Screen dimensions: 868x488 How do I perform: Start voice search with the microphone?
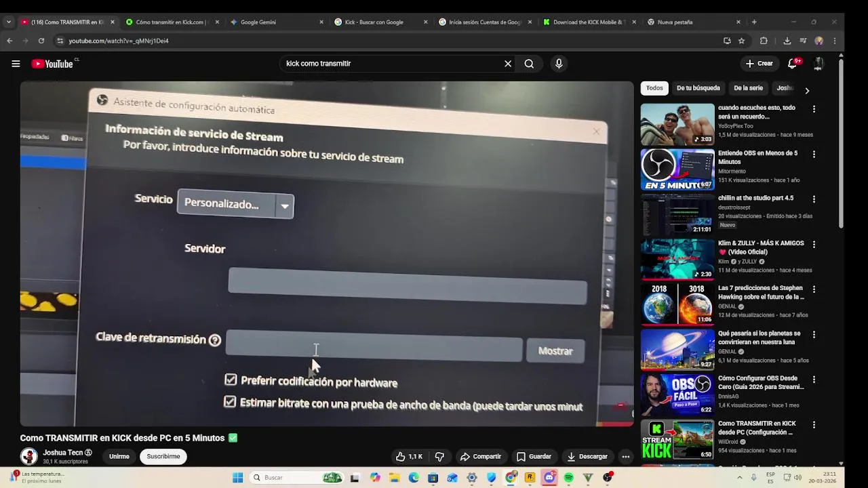559,64
